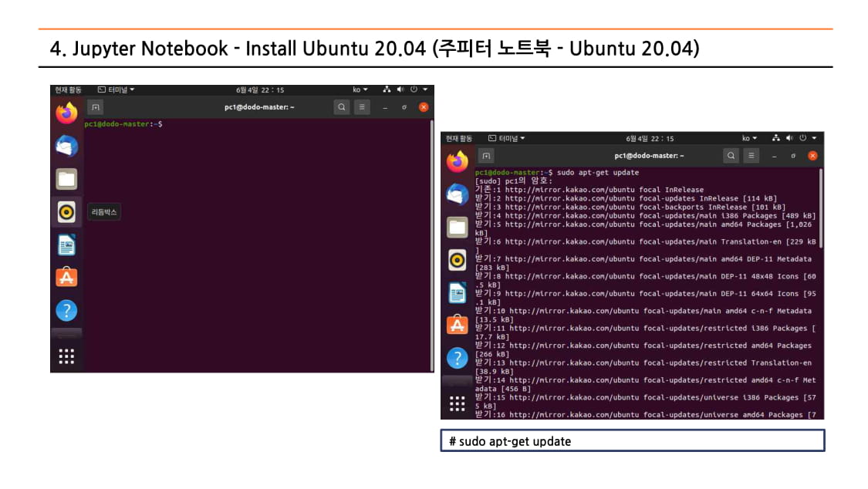The height and width of the screenshot is (489, 868).
Task: Open 터미널 app menu in right top bar
Action: click(x=506, y=138)
